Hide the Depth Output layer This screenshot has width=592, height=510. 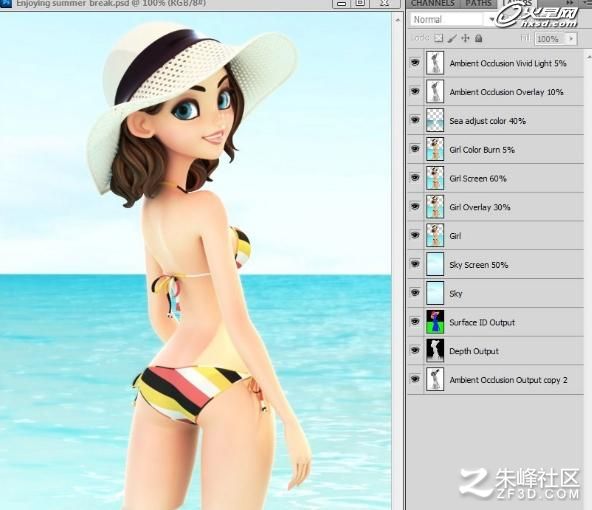pos(415,350)
